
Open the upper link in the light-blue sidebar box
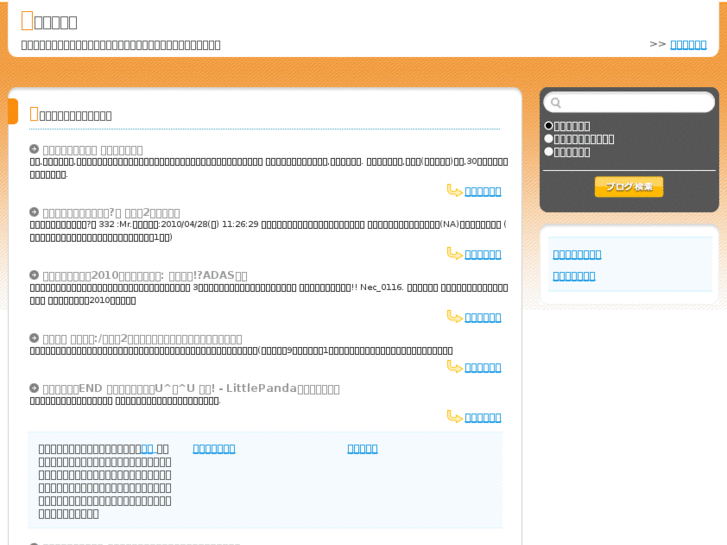(577, 254)
